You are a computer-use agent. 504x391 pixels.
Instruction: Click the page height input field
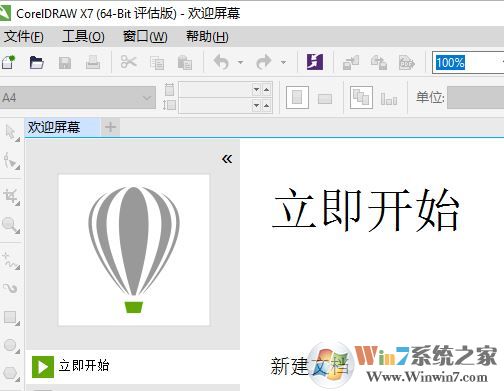coord(215,106)
